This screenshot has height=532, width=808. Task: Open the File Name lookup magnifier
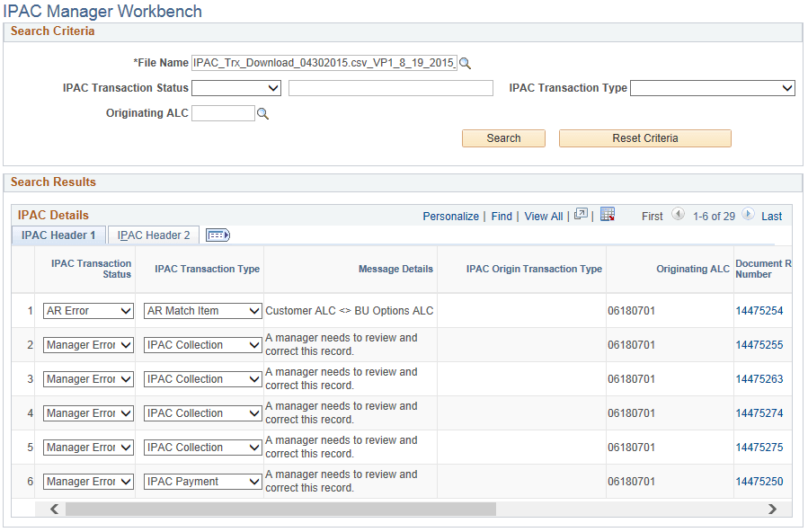(464, 62)
